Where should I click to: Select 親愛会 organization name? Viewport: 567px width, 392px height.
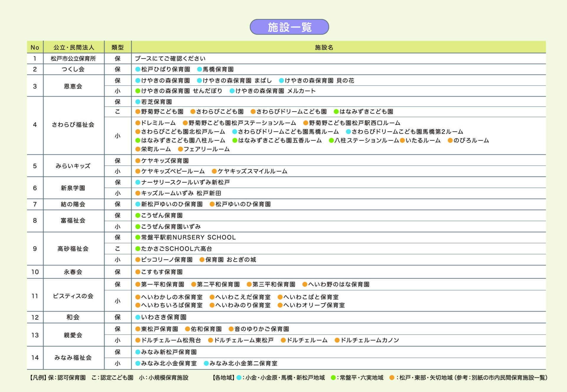click(73, 335)
